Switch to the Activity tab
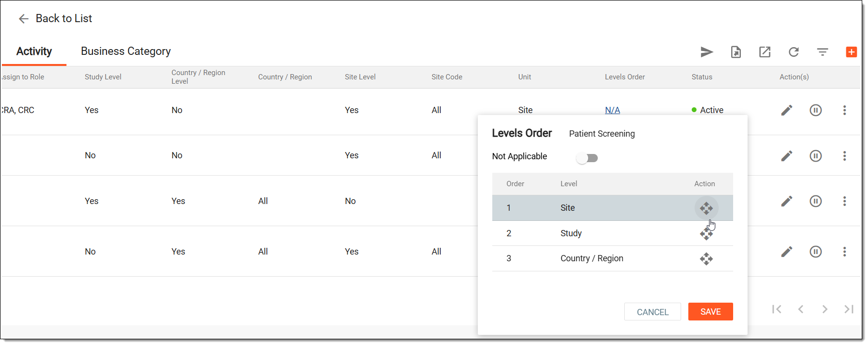868x345 pixels. 34,51
